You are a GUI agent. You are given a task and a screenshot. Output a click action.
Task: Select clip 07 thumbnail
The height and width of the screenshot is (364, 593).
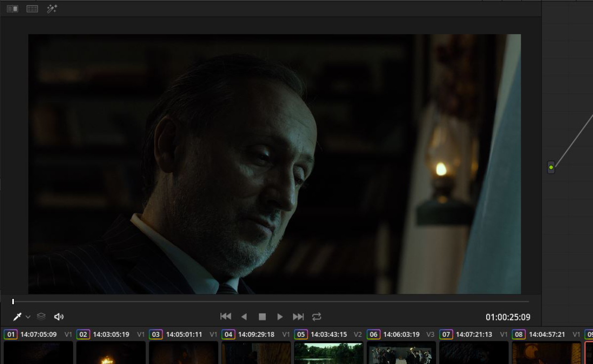pos(474,353)
